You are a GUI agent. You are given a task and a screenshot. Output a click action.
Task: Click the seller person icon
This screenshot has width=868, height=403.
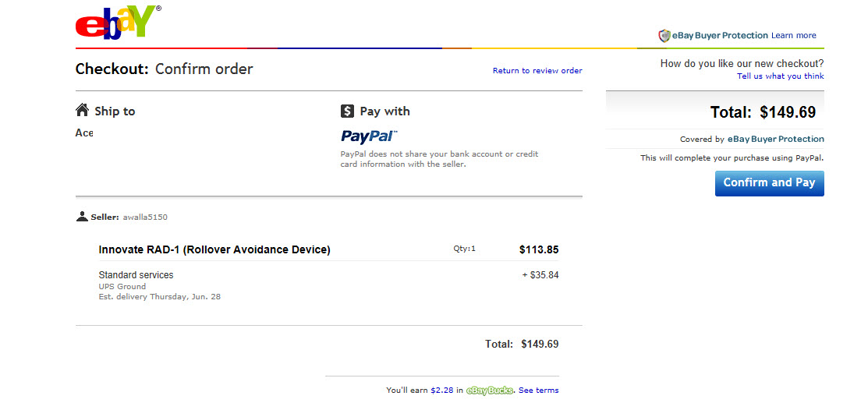[82, 217]
